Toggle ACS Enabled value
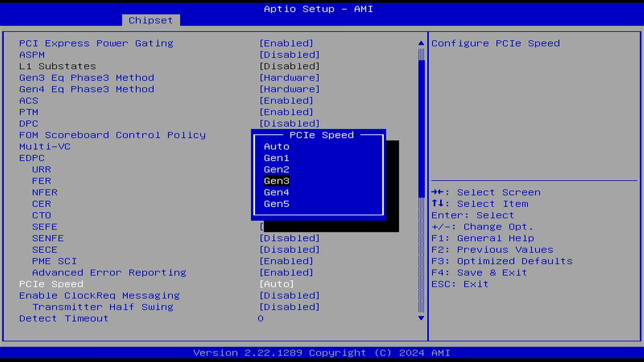 tap(286, 101)
